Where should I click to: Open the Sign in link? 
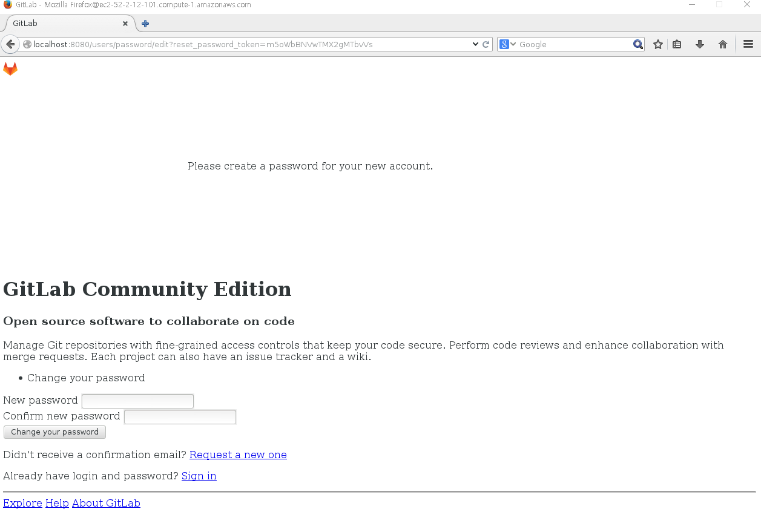click(199, 476)
